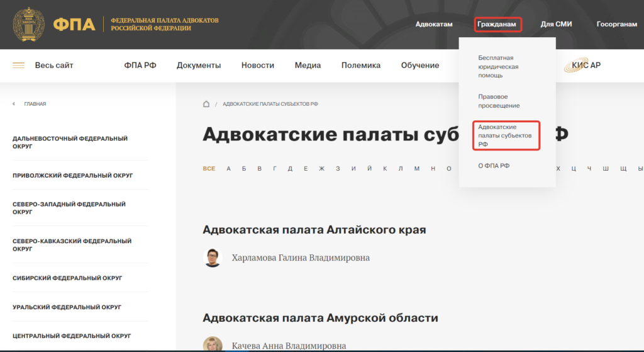Click the Весь сайт label
Screen dimensions: 644x352
click(x=54, y=65)
